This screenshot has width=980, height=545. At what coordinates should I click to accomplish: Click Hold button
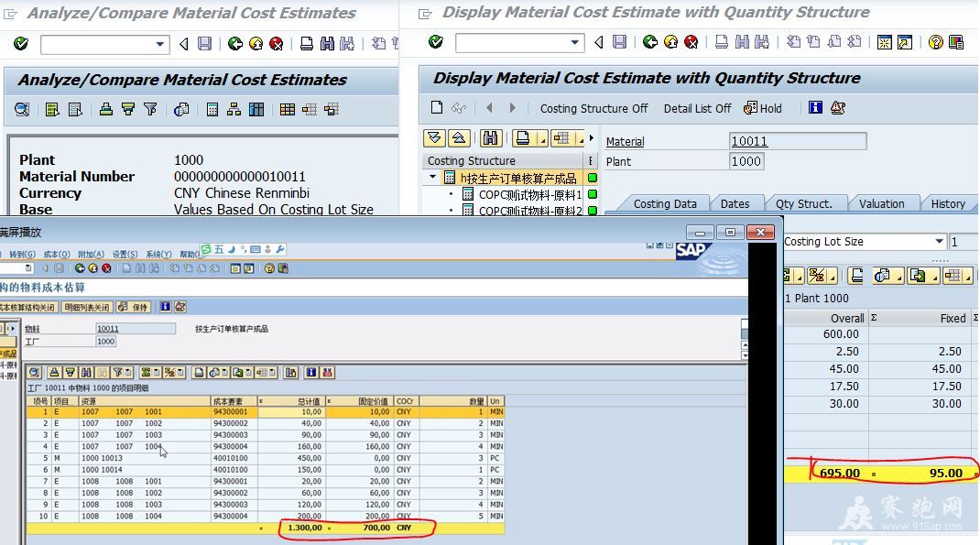click(763, 108)
